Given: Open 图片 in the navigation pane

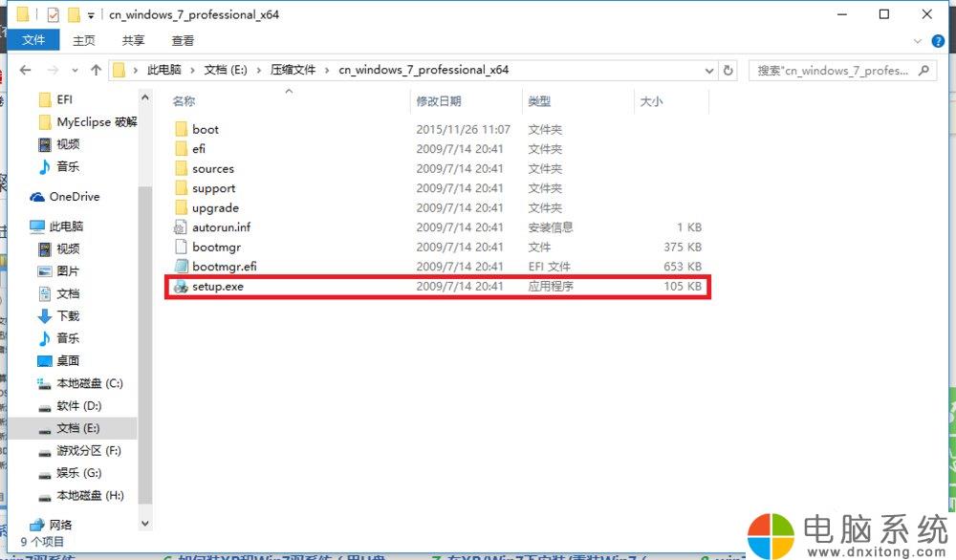Looking at the screenshot, I should [58, 271].
